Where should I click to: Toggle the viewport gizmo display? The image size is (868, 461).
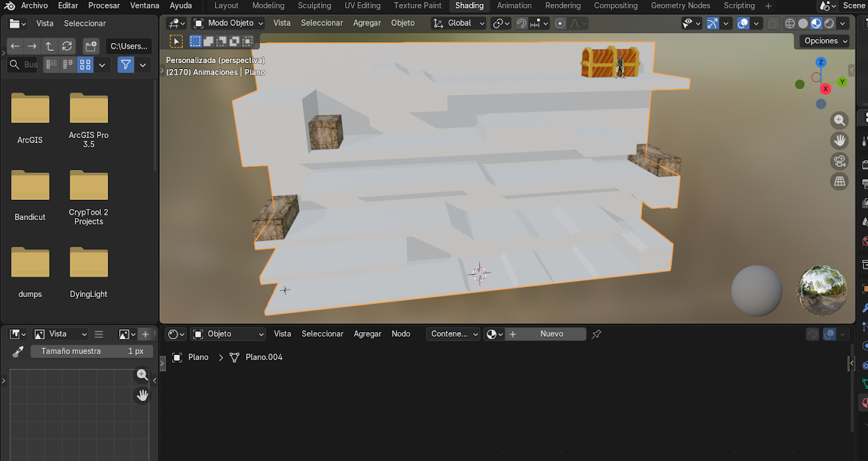pos(712,23)
